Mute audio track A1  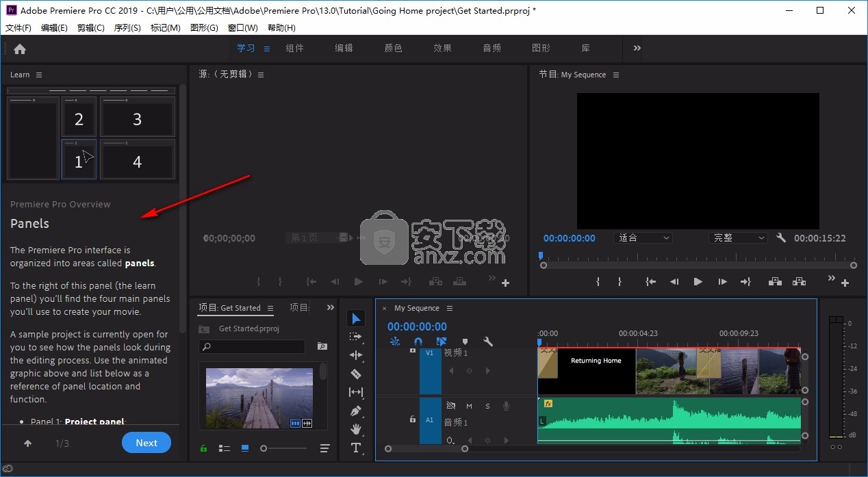[469, 406]
